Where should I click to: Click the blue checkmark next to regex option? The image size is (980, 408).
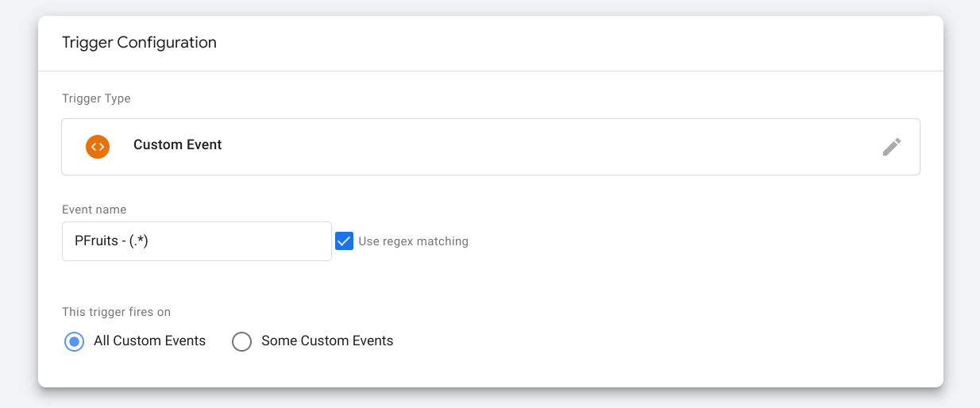click(x=344, y=241)
